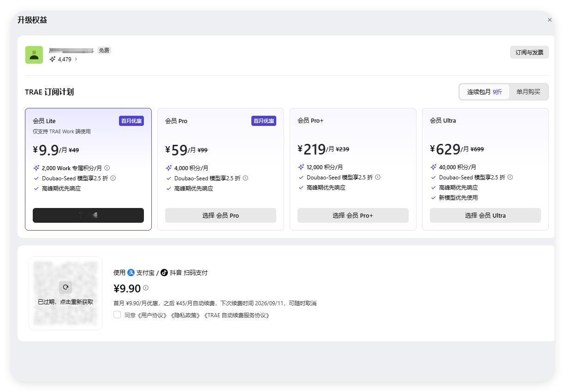
Task: Switch to 单月购买 billing tab
Action: point(528,92)
